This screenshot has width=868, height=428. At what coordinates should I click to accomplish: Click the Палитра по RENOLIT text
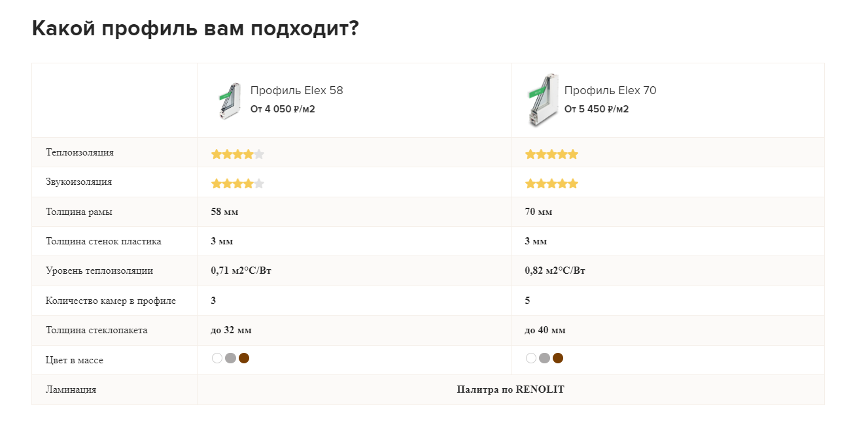click(510, 389)
